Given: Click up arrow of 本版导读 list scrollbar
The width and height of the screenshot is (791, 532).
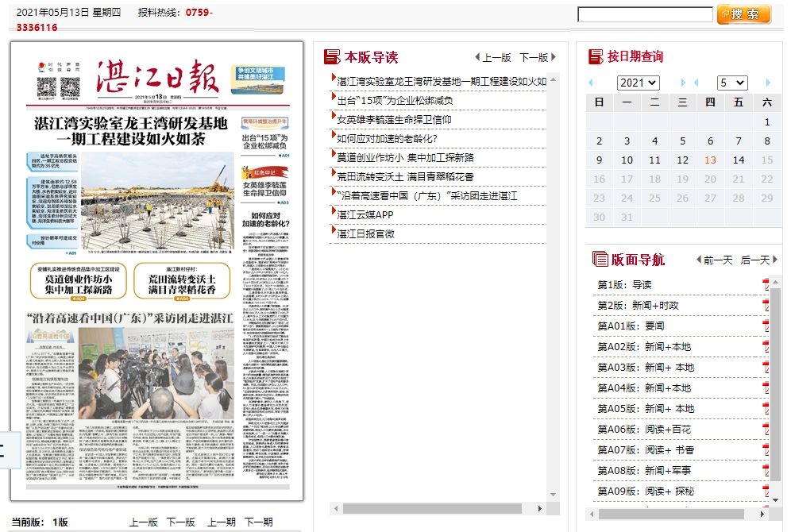Looking at the screenshot, I should [554, 79].
